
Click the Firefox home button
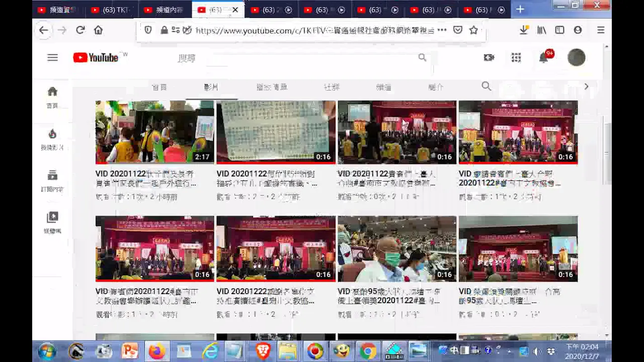tap(99, 30)
